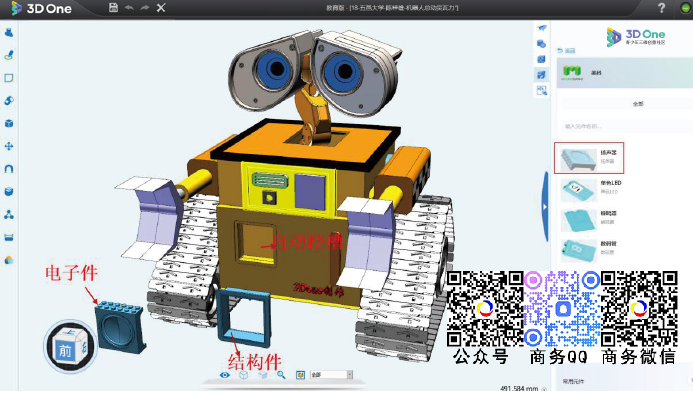693x393 pixels.
Task: Undo the last action with the back arrow
Action: (129, 8)
